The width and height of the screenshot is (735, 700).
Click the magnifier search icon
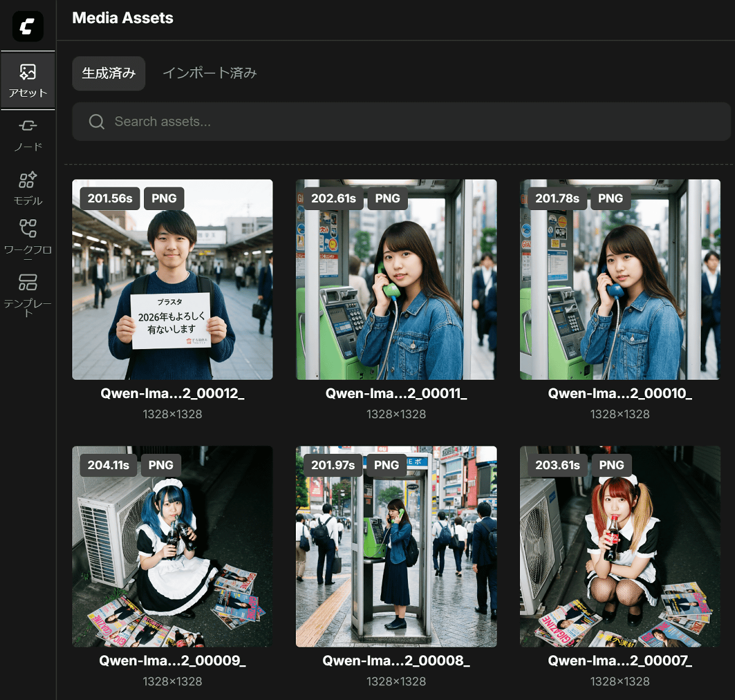point(97,122)
